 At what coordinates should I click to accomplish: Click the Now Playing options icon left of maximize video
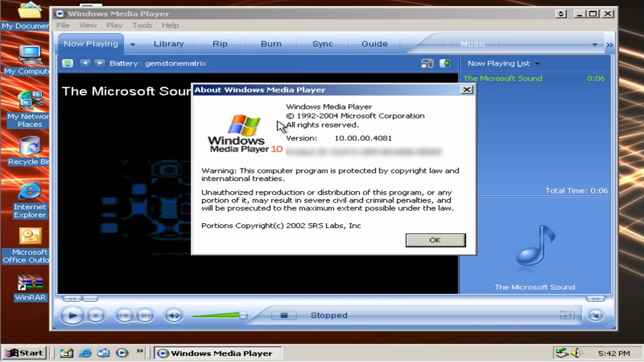pyautogui.click(x=427, y=63)
